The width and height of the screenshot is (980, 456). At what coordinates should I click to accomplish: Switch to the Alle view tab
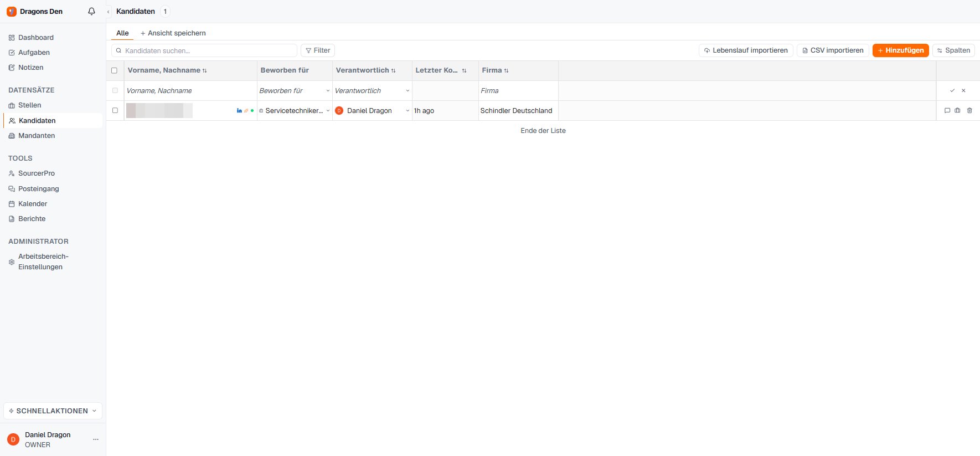122,33
